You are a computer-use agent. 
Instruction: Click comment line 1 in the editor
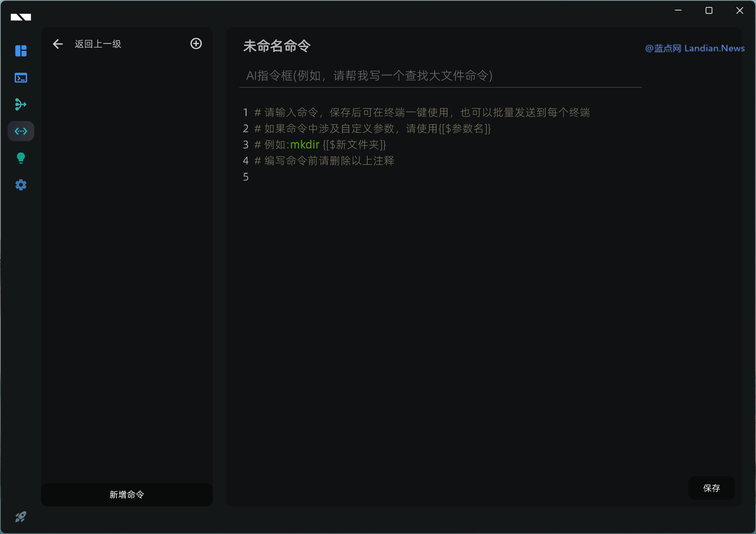[421, 113]
